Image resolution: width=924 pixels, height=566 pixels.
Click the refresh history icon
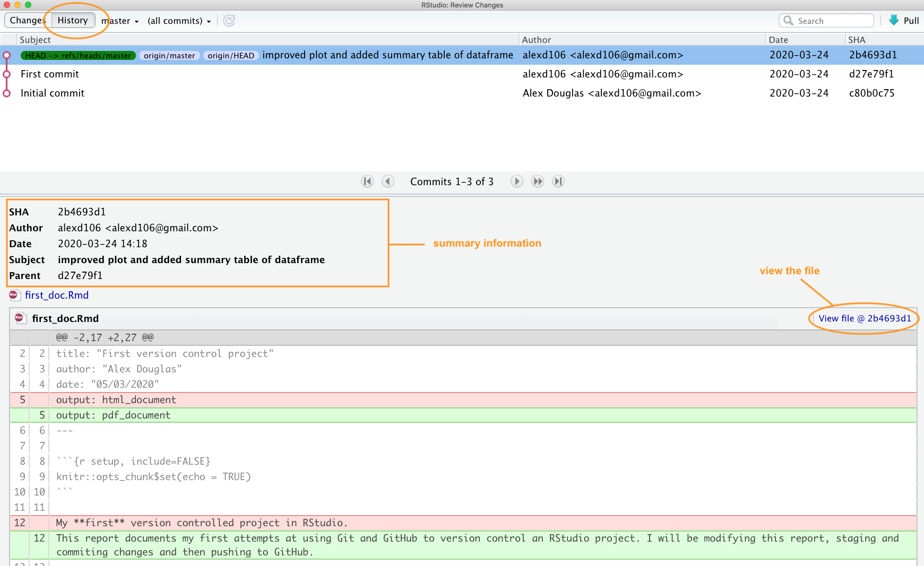[229, 21]
